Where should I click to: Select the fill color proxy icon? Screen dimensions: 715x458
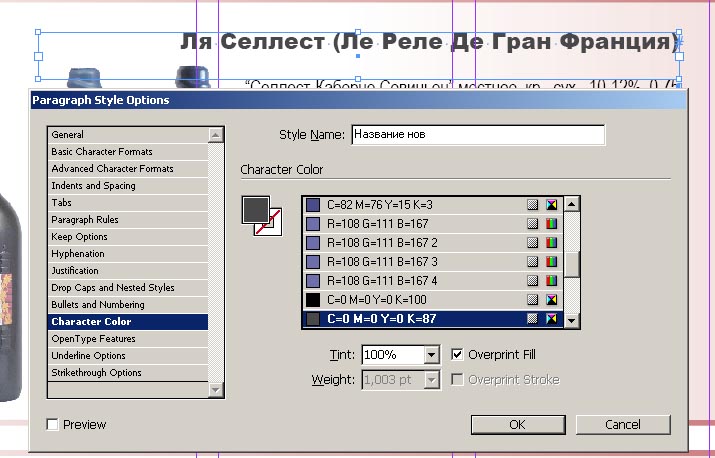[256, 210]
